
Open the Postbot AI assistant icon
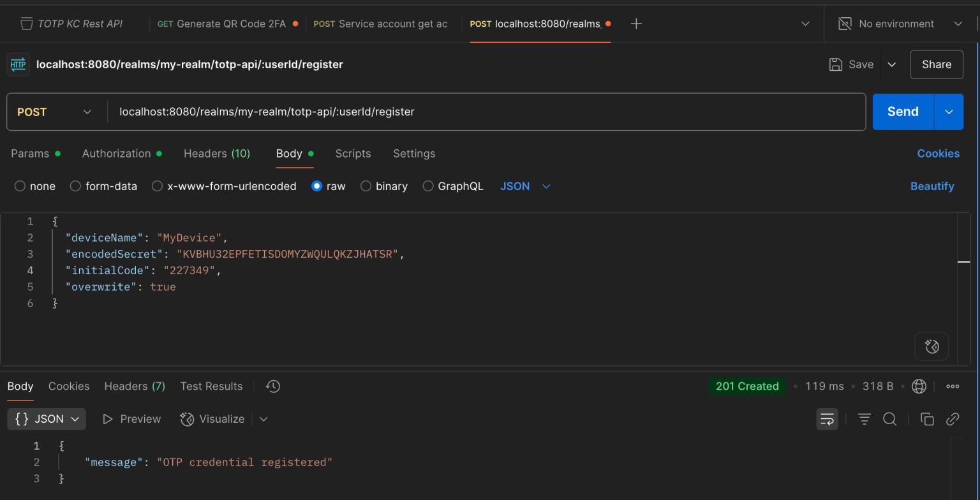[x=932, y=346]
